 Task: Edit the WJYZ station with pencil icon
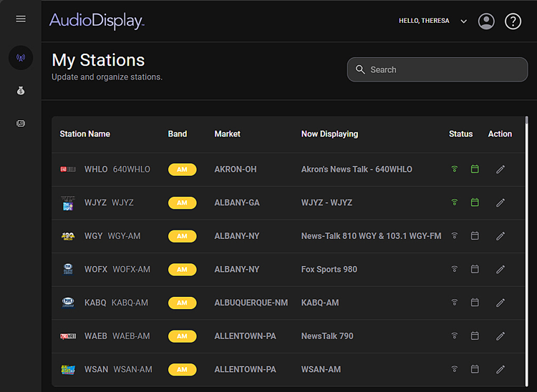(500, 203)
